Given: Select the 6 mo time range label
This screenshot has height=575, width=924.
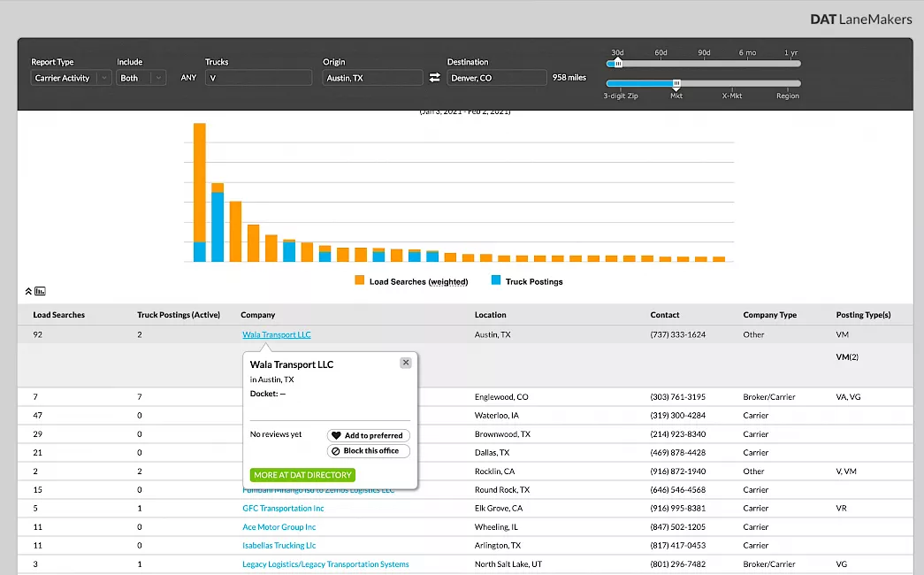Looking at the screenshot, I should 747,52.
